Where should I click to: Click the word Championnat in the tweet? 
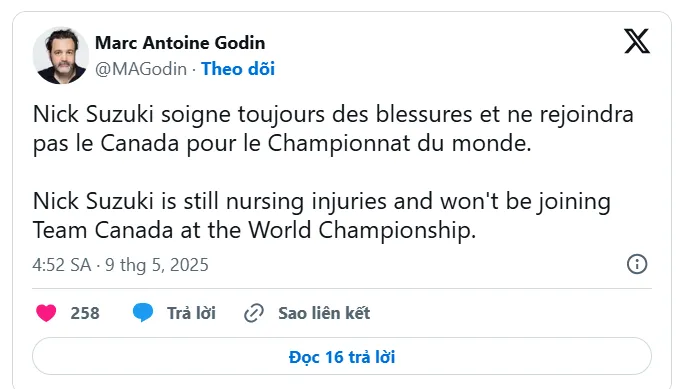click(x=339, y=144)
